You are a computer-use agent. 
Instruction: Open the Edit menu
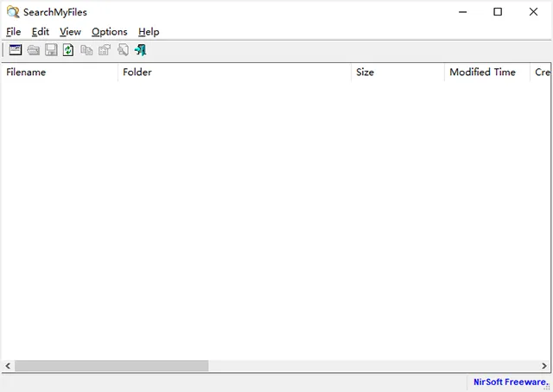click(41, 32)
